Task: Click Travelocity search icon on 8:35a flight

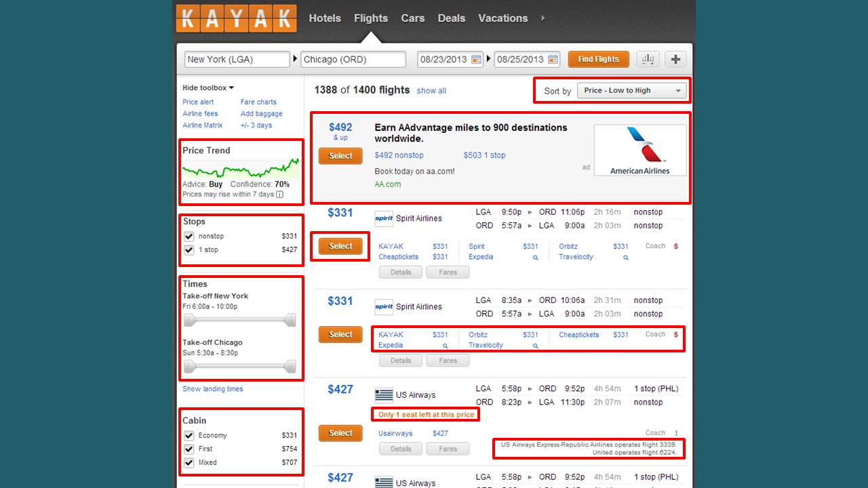Action: click(536, 346)
